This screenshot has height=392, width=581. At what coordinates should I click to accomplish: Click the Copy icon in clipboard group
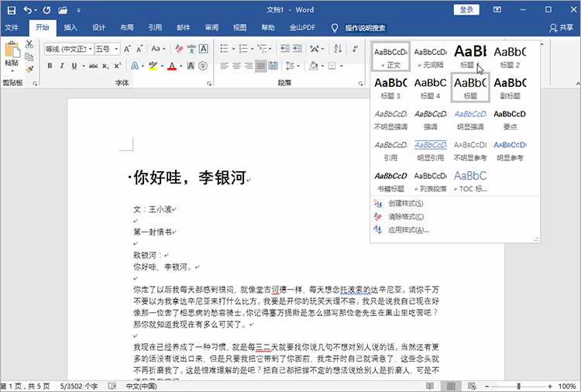pyautogui.click(x=29, y=57)
